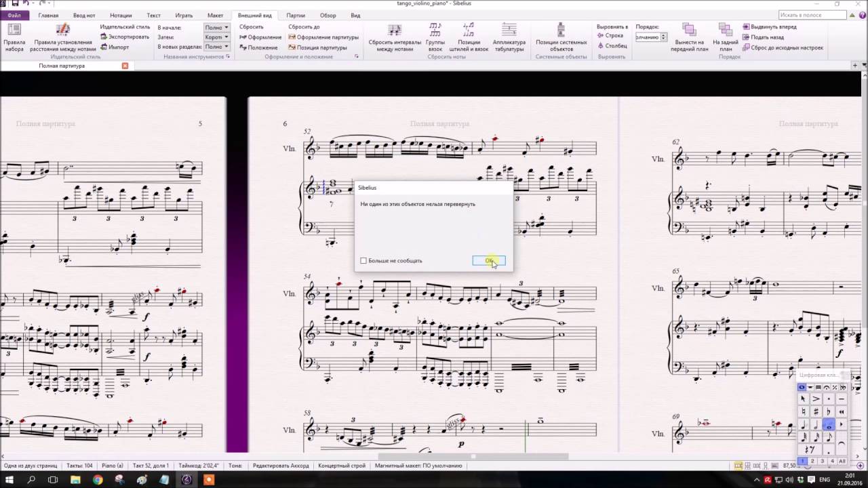The width and height of the screenshot is (868, 488).
Task: Show hidden system tray icons chevron
Action: coord(757,480)
